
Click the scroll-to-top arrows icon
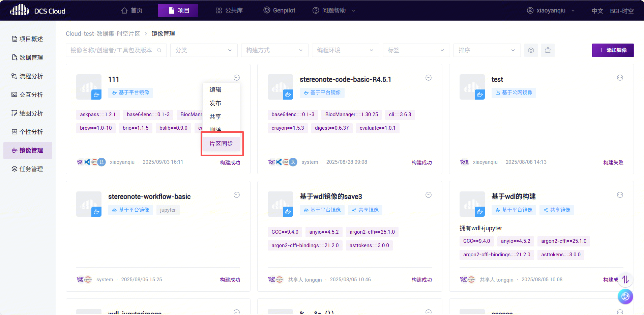tap(625, 280)
